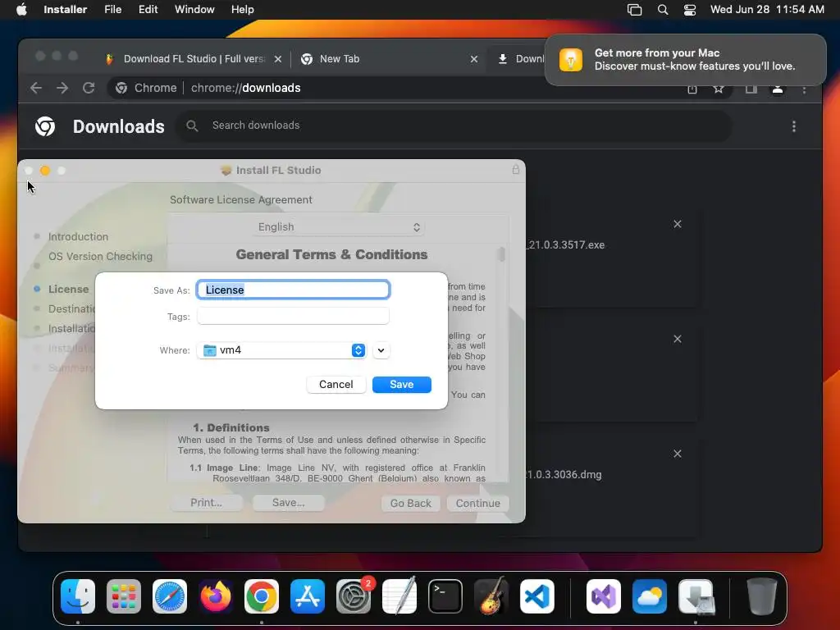Open Visual Studio Code from the dock
840x630 pixels.
click(537, 596)
